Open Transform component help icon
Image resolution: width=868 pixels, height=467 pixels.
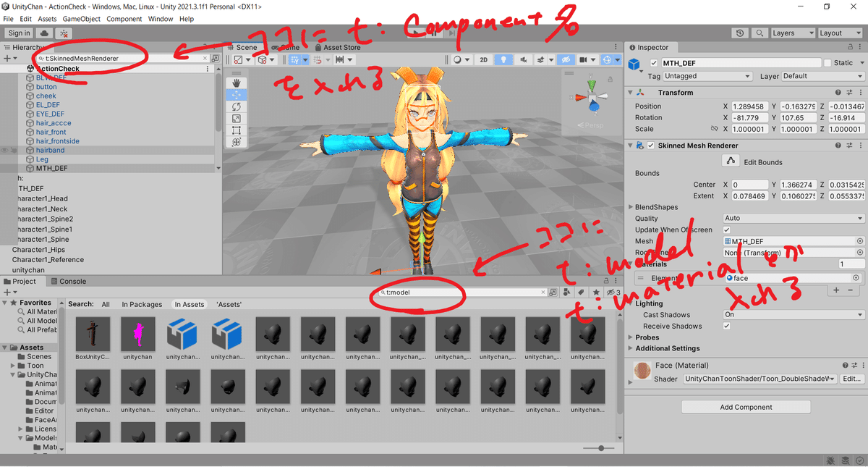[x=838, y=93]
